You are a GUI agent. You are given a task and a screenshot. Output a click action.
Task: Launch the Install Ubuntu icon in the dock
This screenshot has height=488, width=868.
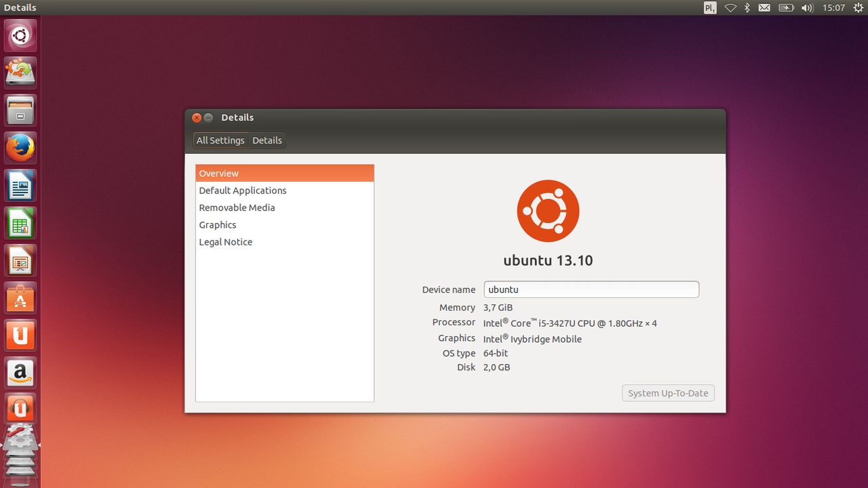(20, 73)
